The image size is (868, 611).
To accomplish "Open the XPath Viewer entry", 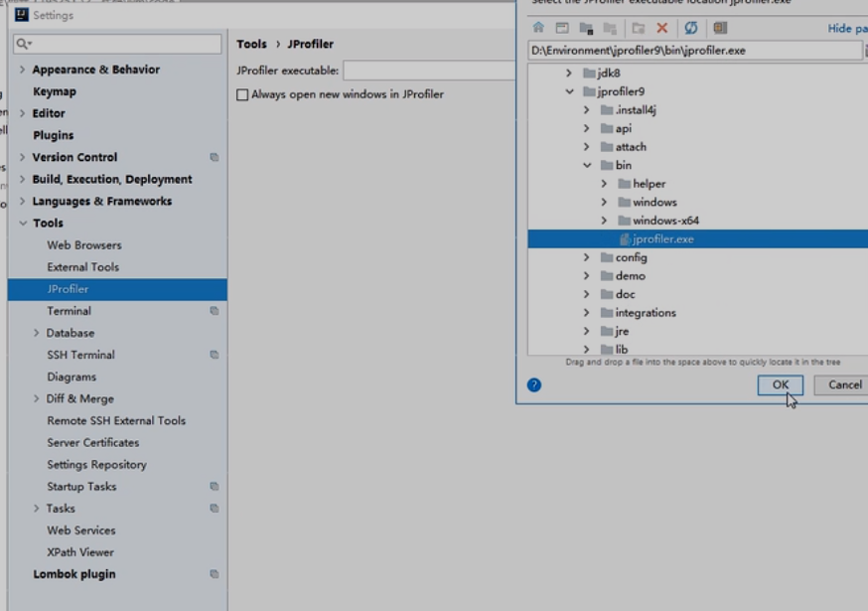I will click(x=80, y=552).
